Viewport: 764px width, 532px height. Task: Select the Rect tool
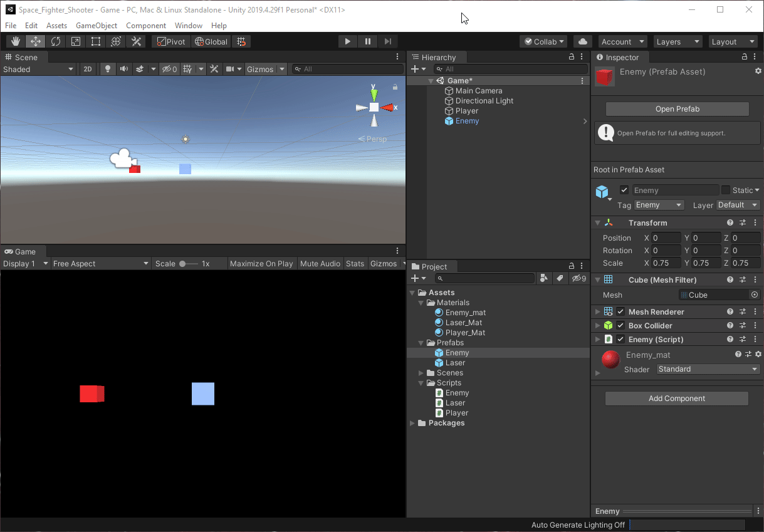pos(95,41)
